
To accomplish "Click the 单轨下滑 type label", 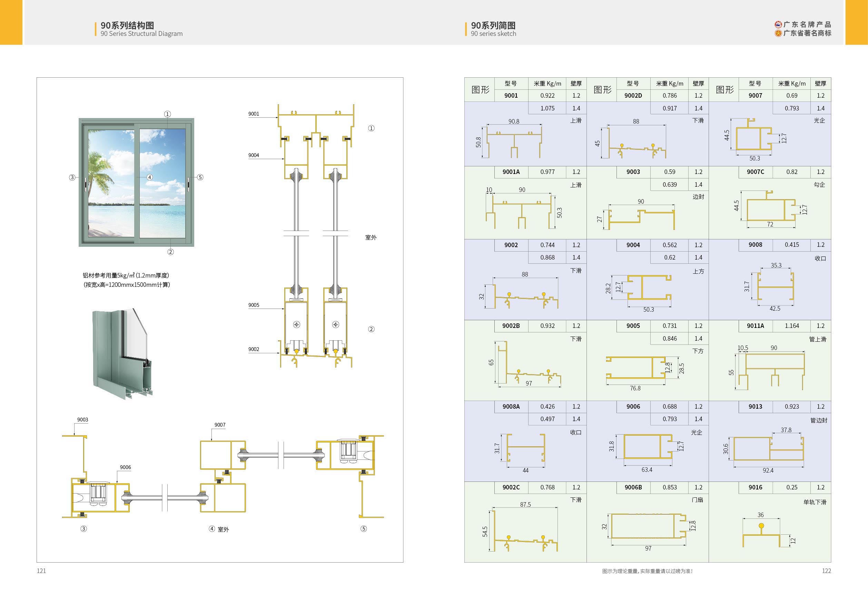I will pyautogui.click(x=815, y=502).
